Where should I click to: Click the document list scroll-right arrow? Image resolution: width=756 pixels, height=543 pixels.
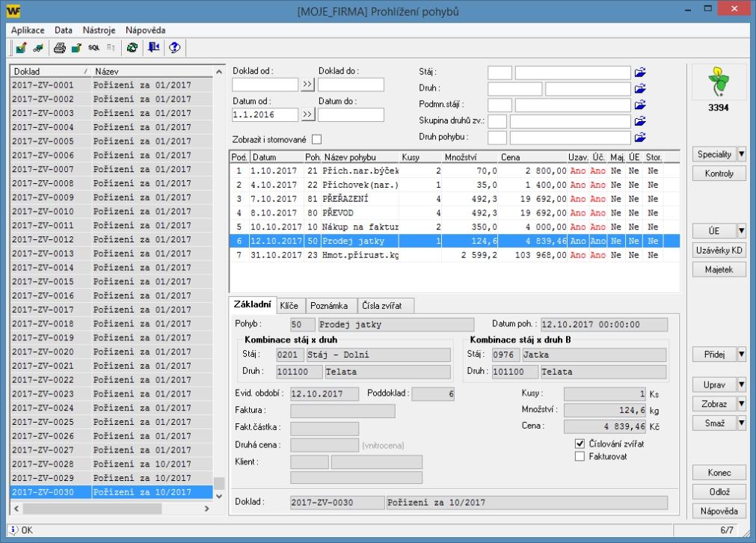[x=207, y=509]
